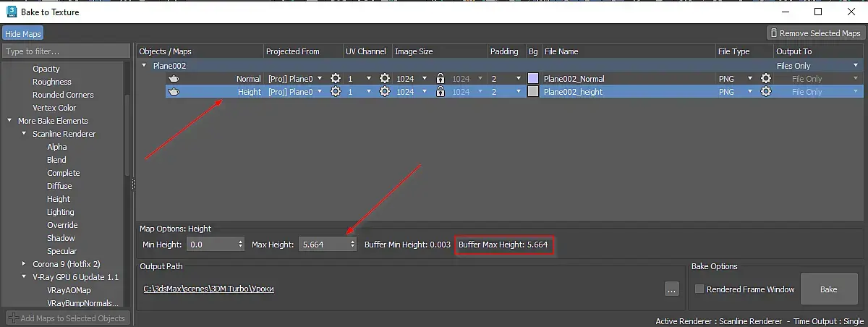Open file type settings gear for Plane002_Normal
This screenshot has height=327, width=868.
[x=765, y=79]
